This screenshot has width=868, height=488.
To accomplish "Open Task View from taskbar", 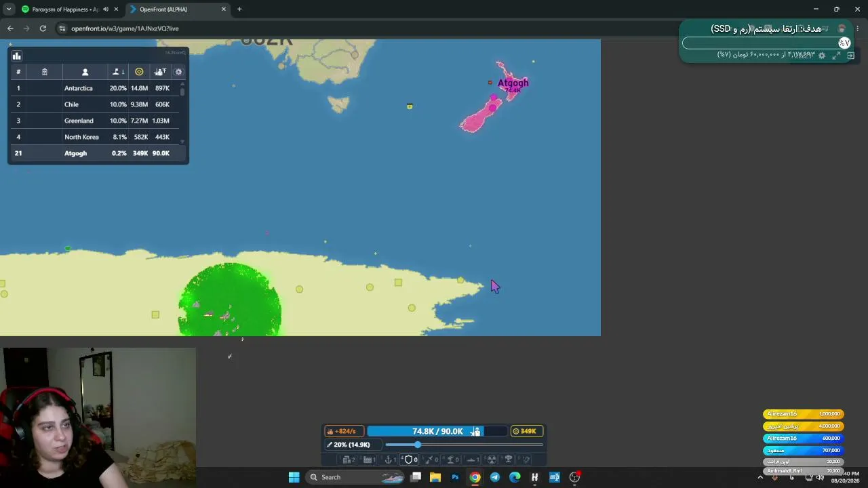I will (416, 477).
